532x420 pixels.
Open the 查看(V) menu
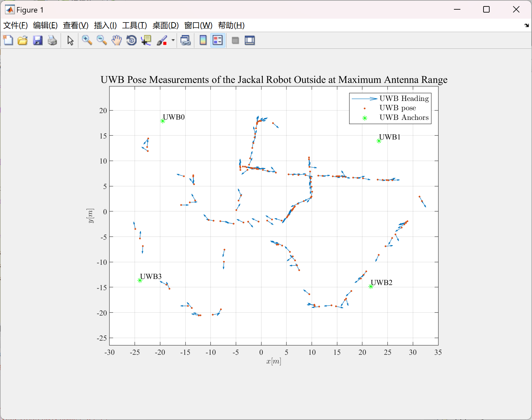click(x=76, y=25)
